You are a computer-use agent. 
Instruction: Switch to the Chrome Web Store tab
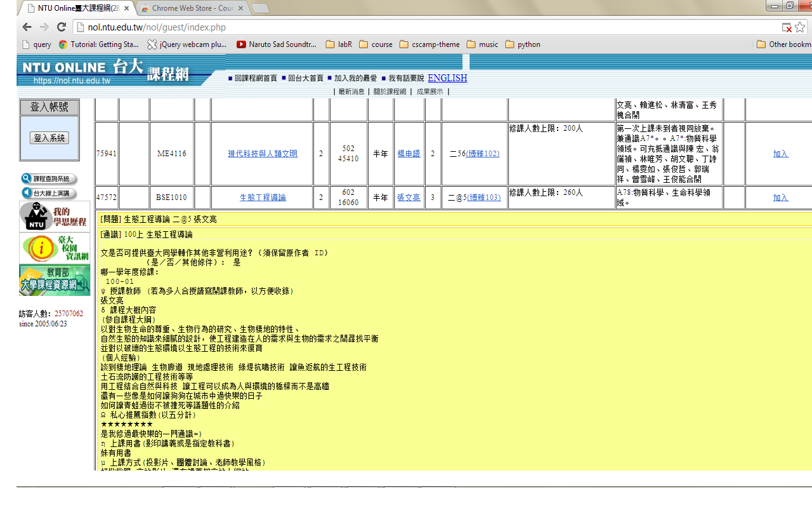pyautogui.click(x=190, y=8)
